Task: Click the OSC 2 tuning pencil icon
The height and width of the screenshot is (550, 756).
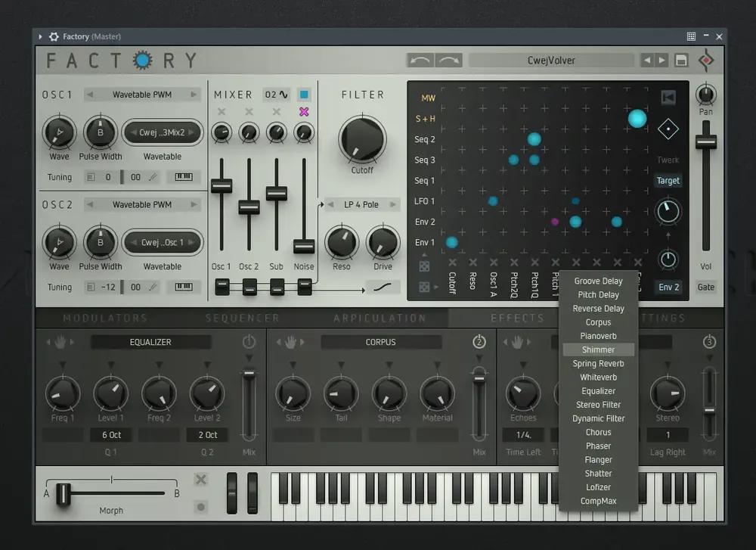Action: 153,287
